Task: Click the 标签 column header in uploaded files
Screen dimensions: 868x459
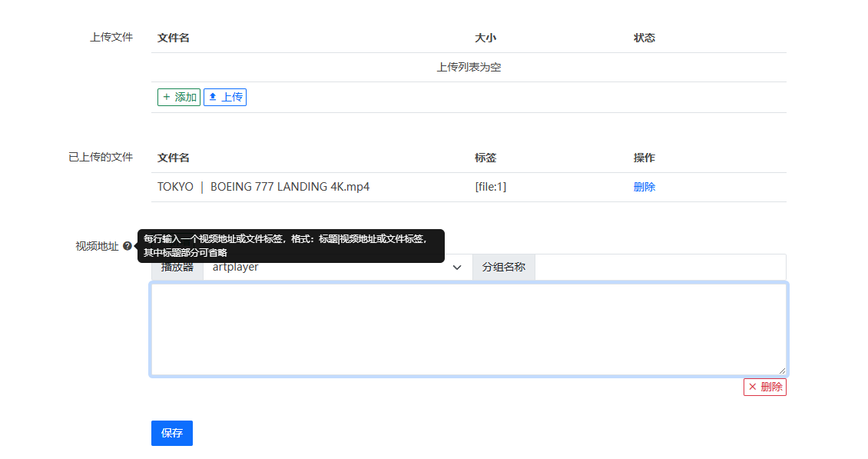Action: (485, 158)
